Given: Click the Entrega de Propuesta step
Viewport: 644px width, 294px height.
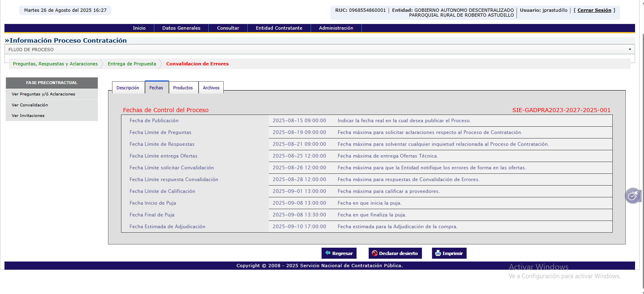Looking at the screenshot, I should pos(132,64).
